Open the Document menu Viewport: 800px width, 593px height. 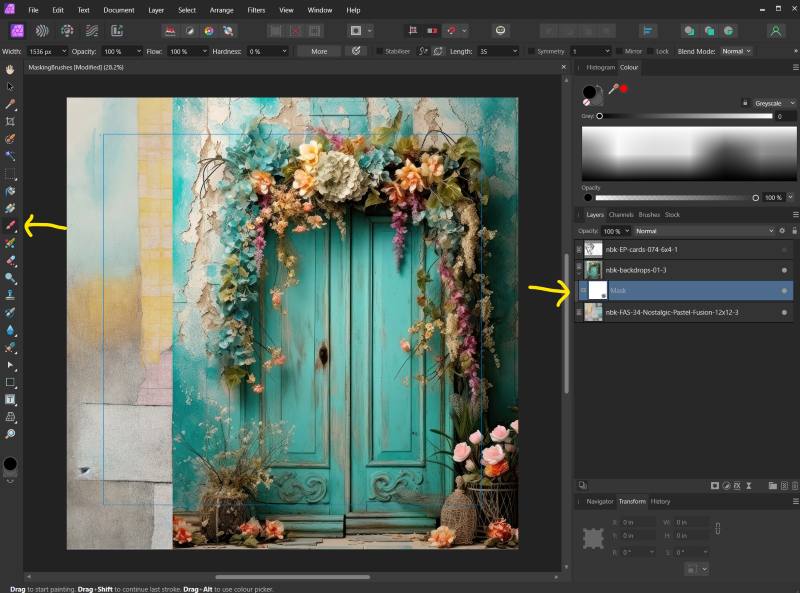(119, 10)
